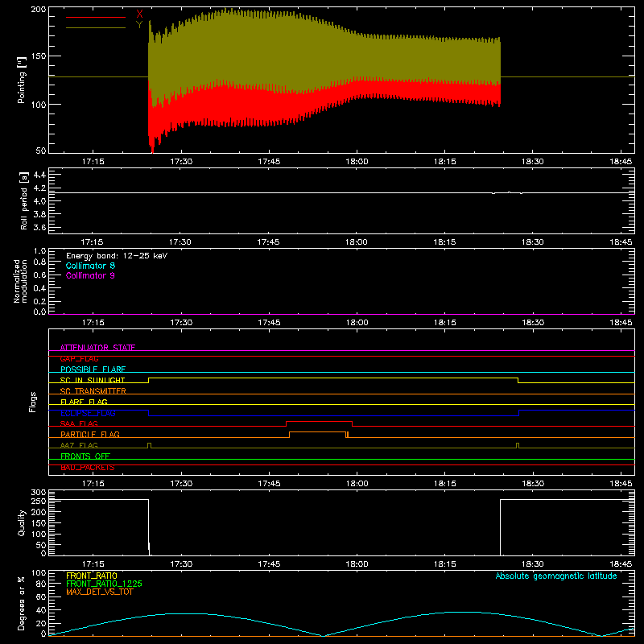Click the Quality axis title
This screenshot has height=644, width=644.
[x=22, y=522]
